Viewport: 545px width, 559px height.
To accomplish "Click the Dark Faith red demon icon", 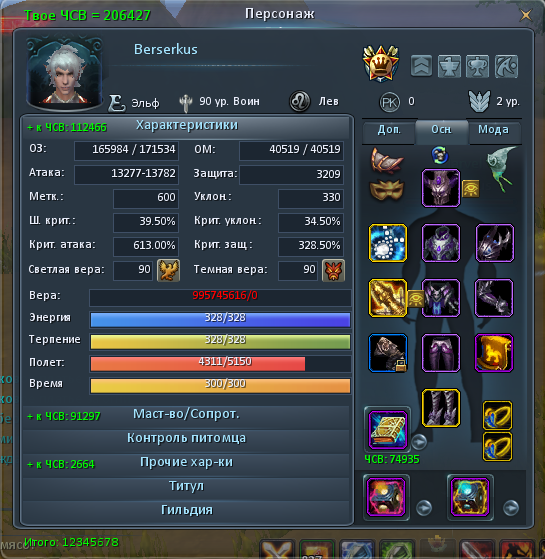I will [333, 270].
